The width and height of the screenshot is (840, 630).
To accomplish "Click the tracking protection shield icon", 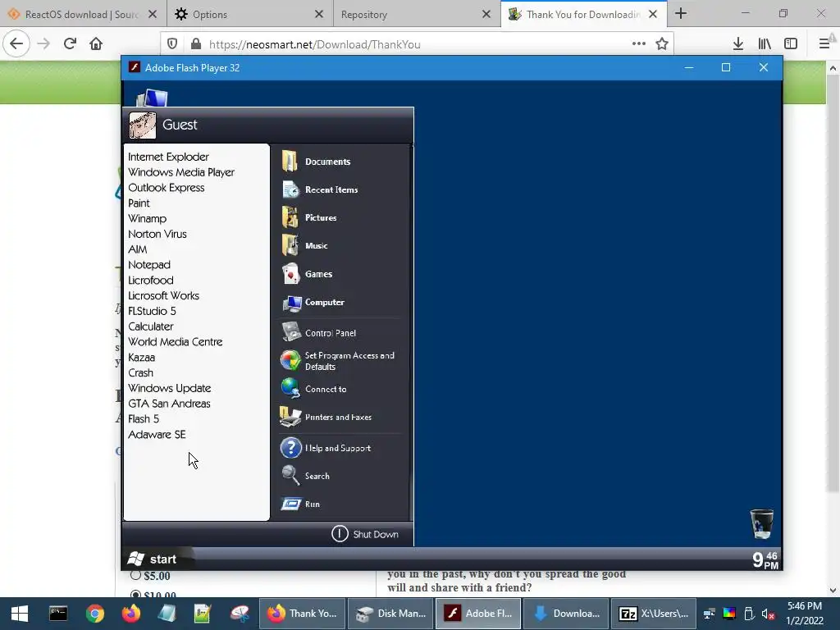I will pyautogui.click(x=172, y=44).
